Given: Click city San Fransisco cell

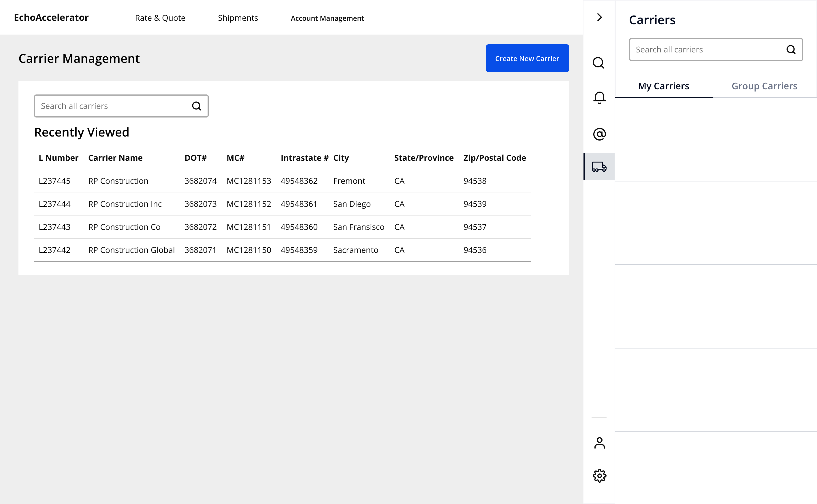Looking at the screenshot, I should coord(359,227).
